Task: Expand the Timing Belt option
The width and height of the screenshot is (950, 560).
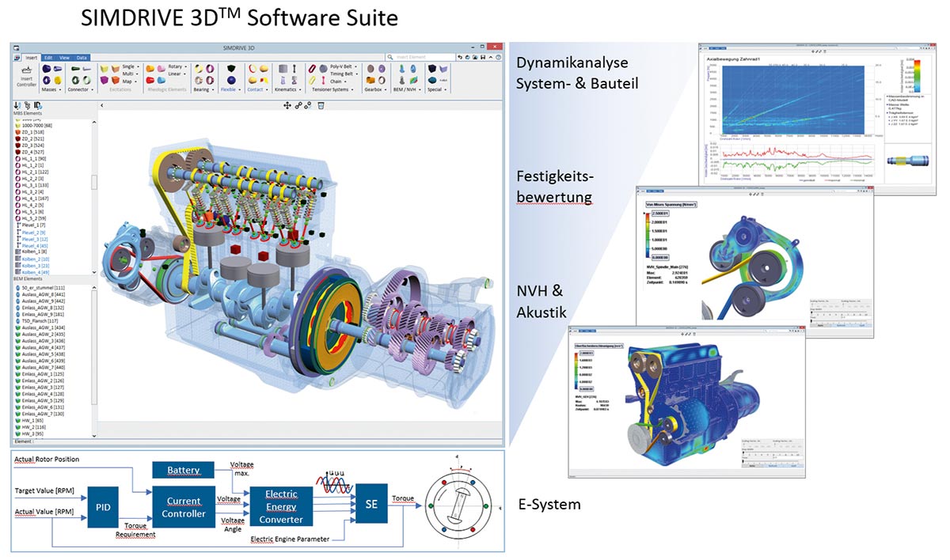Action: pyautogui.click(x=344, y=74)
